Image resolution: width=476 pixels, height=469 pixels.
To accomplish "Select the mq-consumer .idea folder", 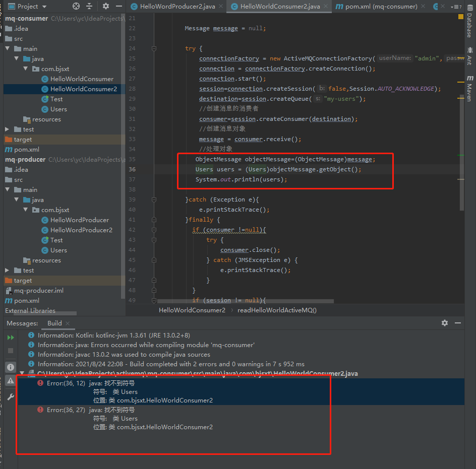I will 21,29.
